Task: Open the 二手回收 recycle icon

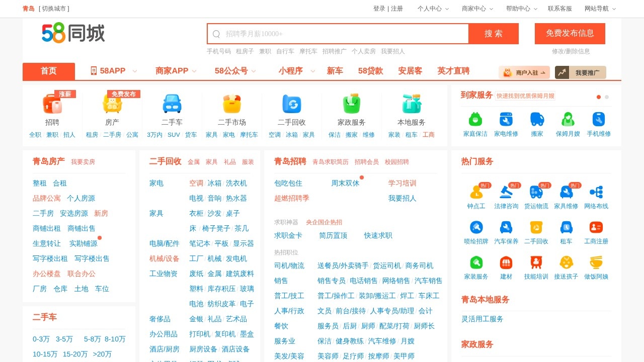Action: coord(292,104)
